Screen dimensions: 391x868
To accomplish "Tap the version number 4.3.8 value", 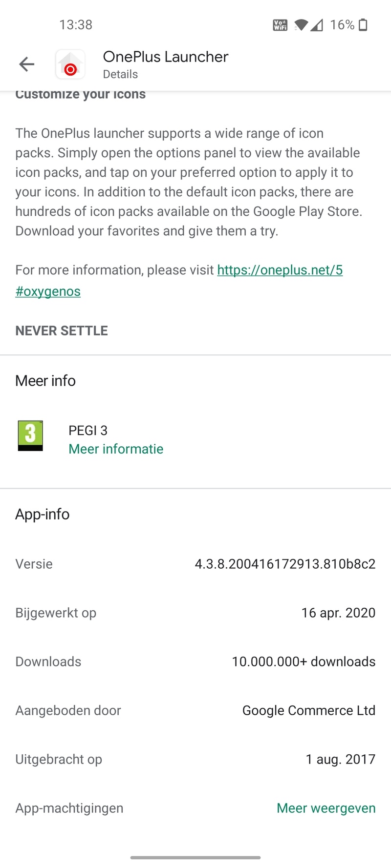I will point(285,564).
